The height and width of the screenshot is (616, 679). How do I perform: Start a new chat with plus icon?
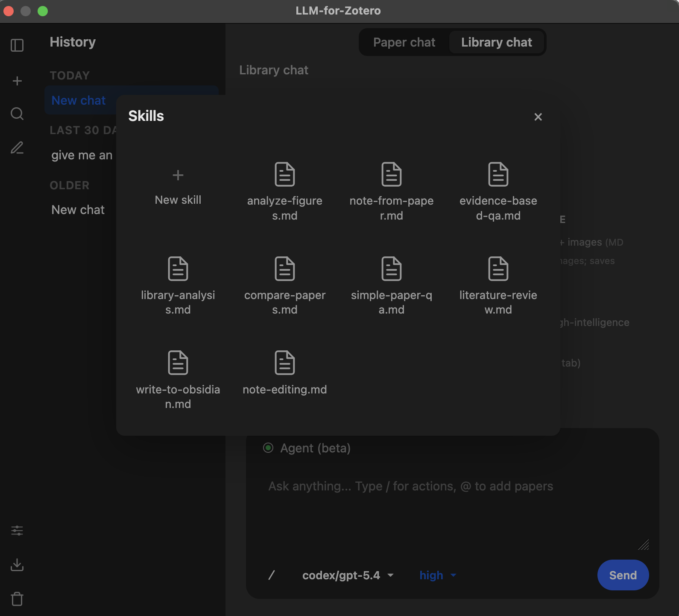click(17, 81)
